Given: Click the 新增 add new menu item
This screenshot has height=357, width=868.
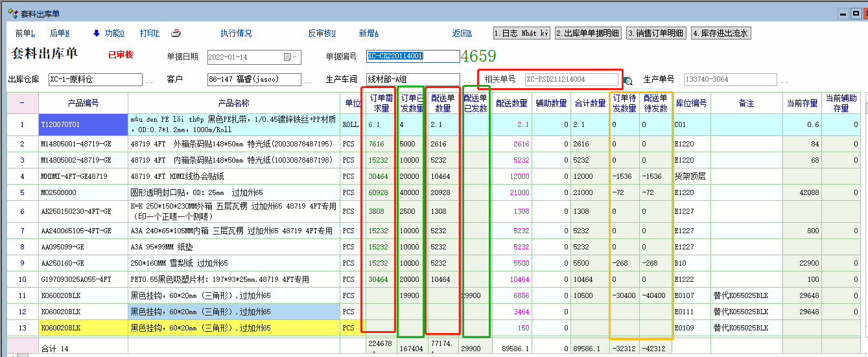Looking at the screenshot, I should click(368, 34).
